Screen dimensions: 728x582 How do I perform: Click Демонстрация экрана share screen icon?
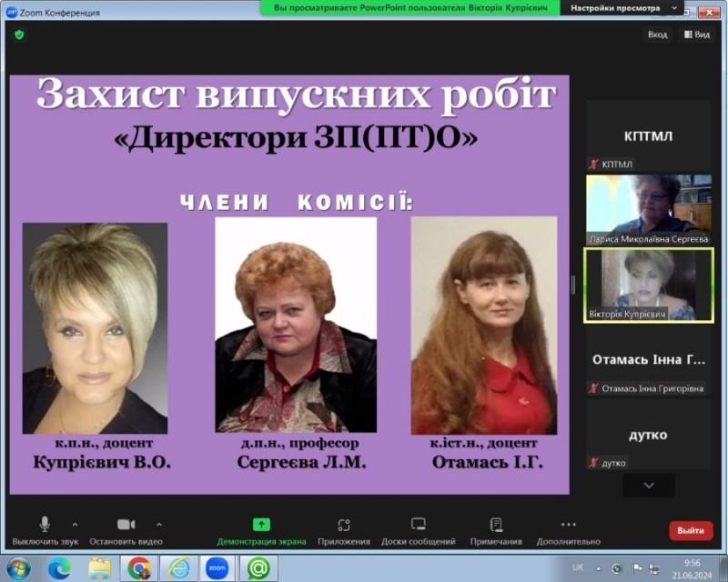pyautogui.click(x=261, y=531)
